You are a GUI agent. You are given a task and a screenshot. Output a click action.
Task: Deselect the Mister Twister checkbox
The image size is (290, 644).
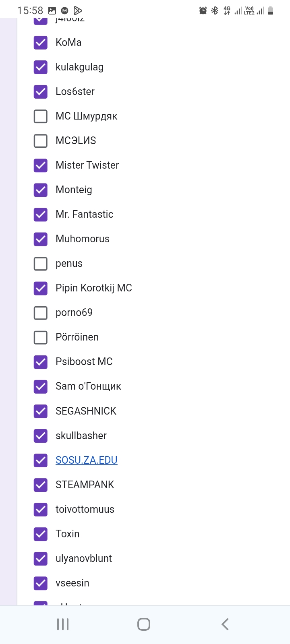pos(41,165)
